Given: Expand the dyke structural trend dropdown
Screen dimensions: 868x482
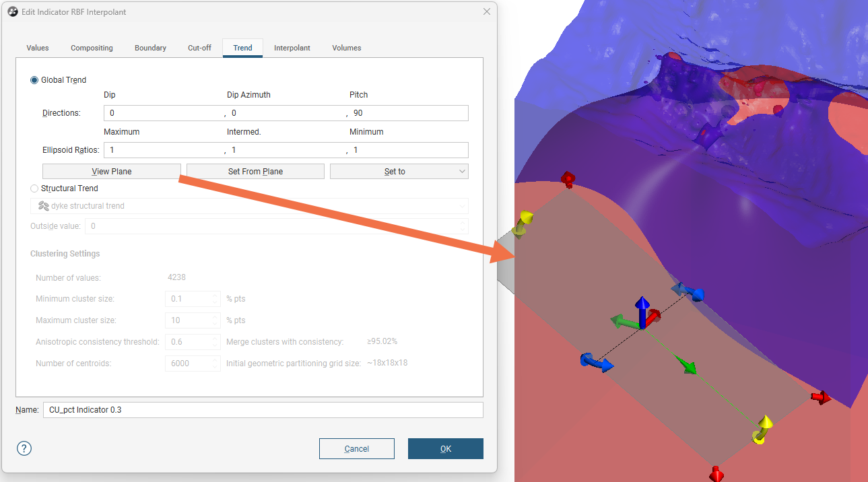Looking at the screenshot, I should click(249, 206).
